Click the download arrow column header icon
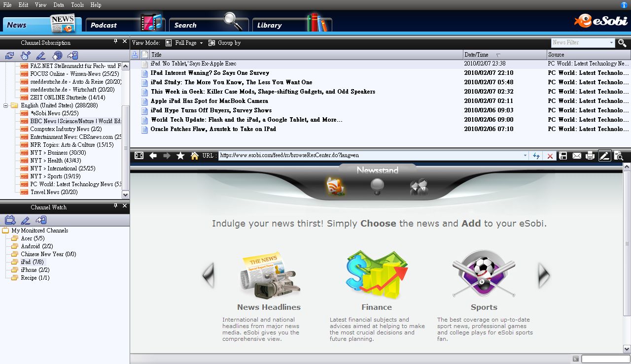 tap(135, 54)
